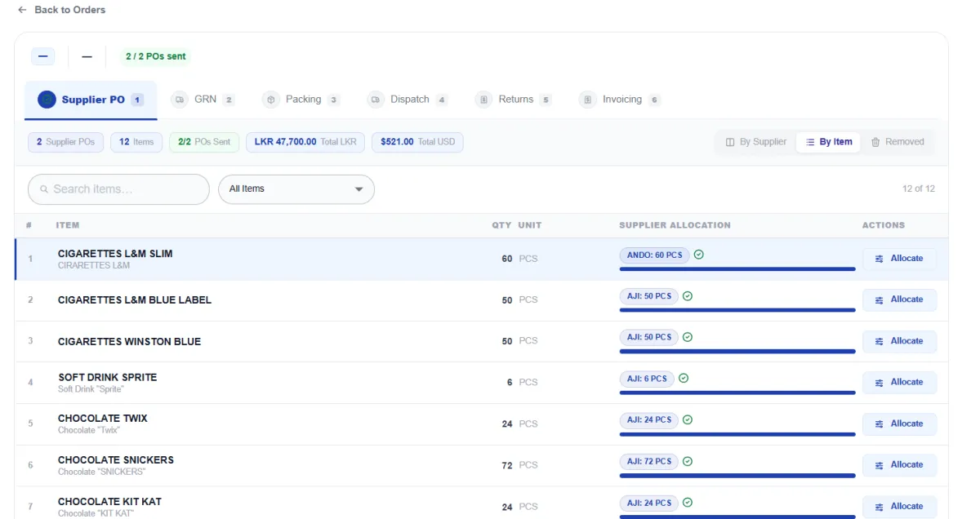The width and height of the screenshot is (980, 519).
Task: Click allocation progress bar for SOFT DRINK SPRITE
Action: 737,393
